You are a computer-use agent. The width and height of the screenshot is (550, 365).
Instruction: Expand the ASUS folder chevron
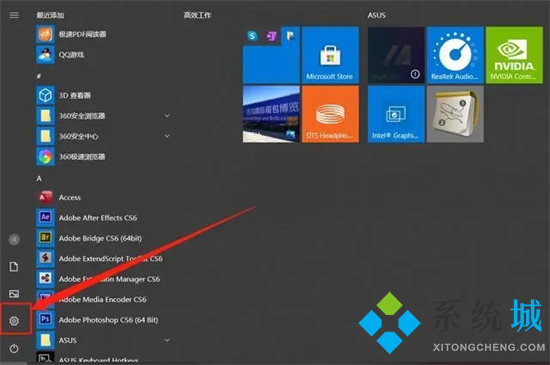click(167, 340)
